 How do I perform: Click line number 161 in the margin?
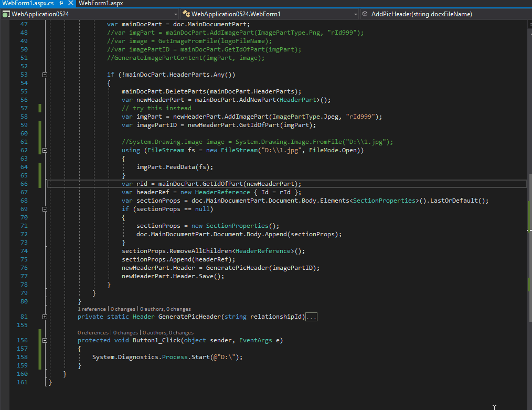tap(23, 383)
